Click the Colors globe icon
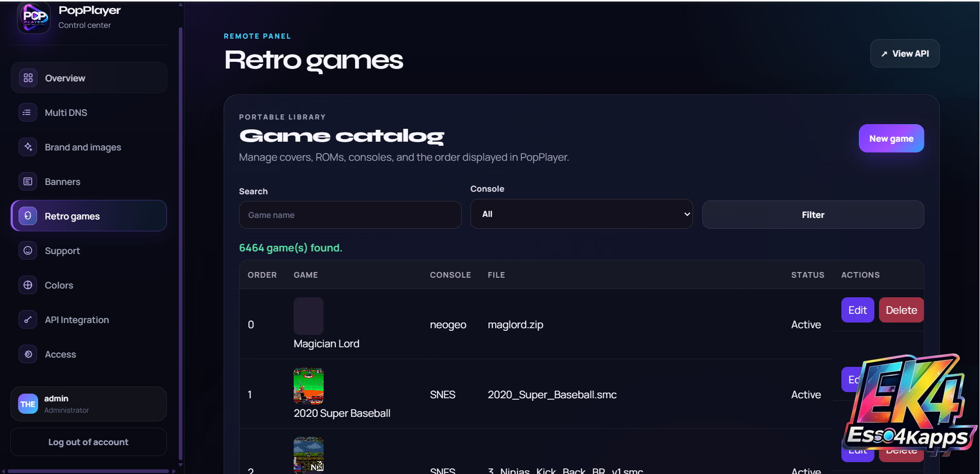980x474 pixels. [x=28, y=285]
